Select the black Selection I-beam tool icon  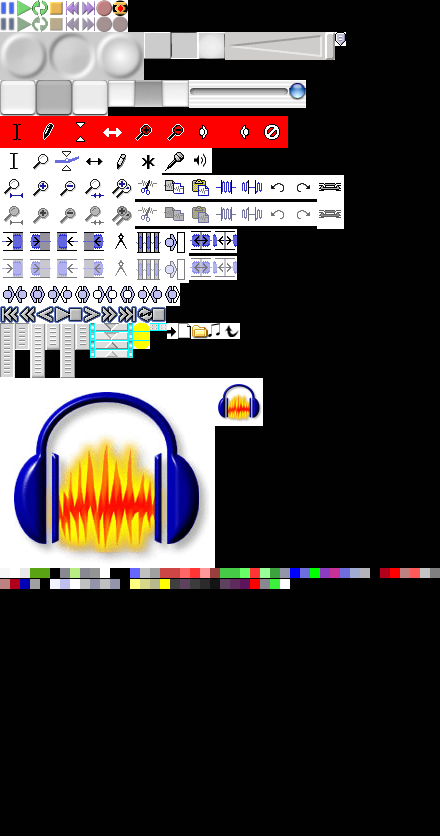pyautogui.click(x=14, y=161)
